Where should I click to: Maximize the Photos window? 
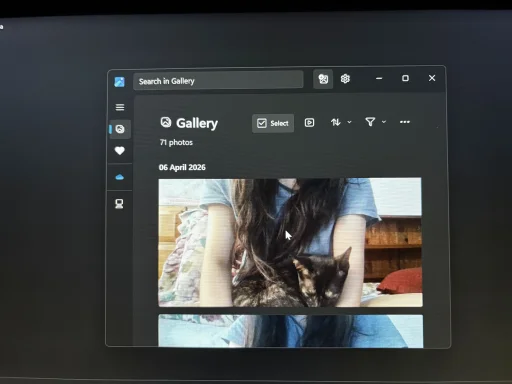click(x=405, y=78)
